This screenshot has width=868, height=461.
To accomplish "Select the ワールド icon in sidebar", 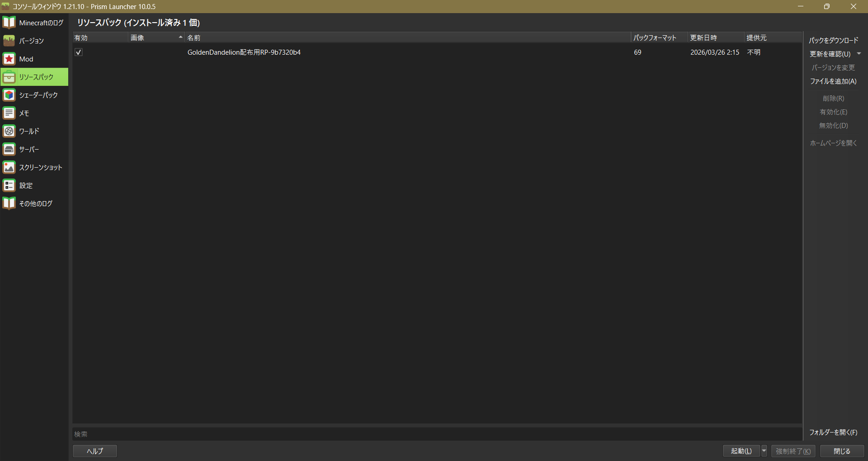I will (9, 131).
